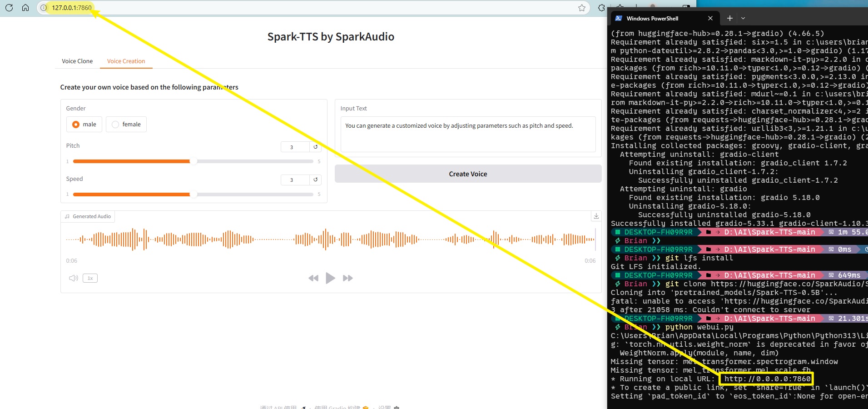Change playback speed with the 1x button
The image size is (868, 409).
coord(90,278)
